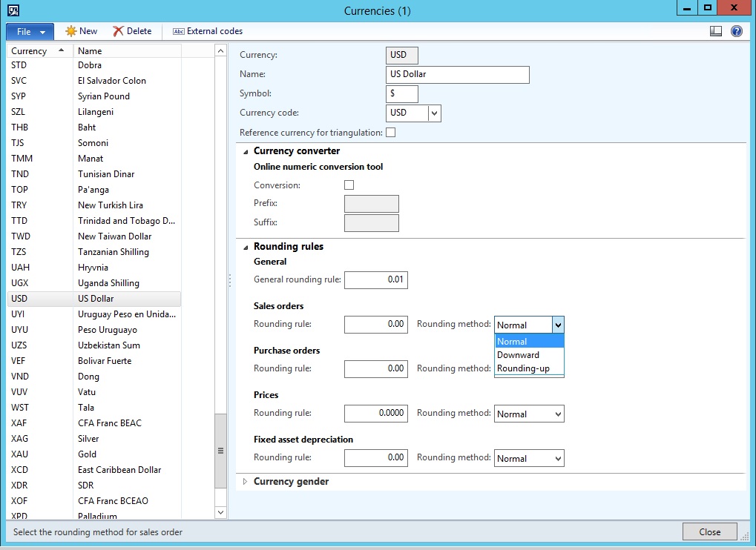Collapse the Rounding rules section
Screen dimensions: 756x550
(246, 247)
